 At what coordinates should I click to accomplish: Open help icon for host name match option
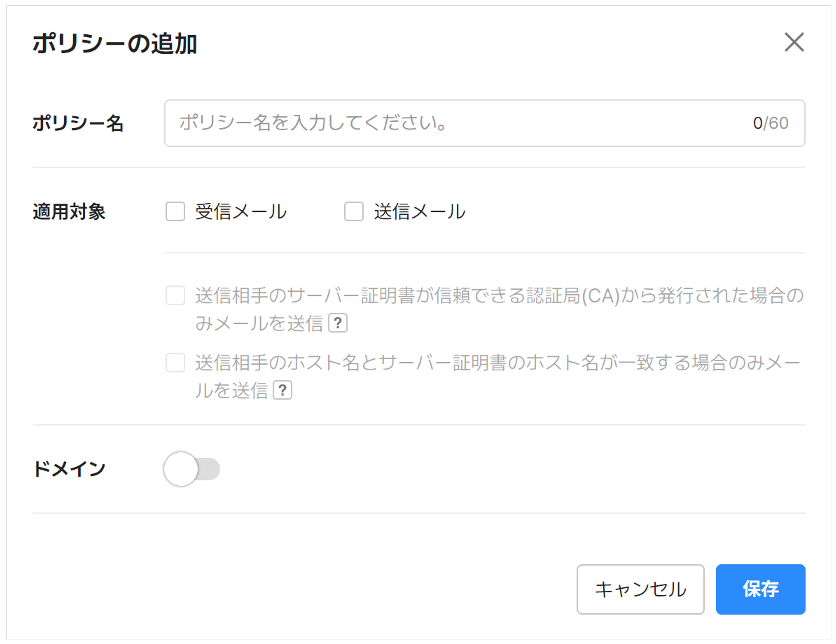point(283,390)
